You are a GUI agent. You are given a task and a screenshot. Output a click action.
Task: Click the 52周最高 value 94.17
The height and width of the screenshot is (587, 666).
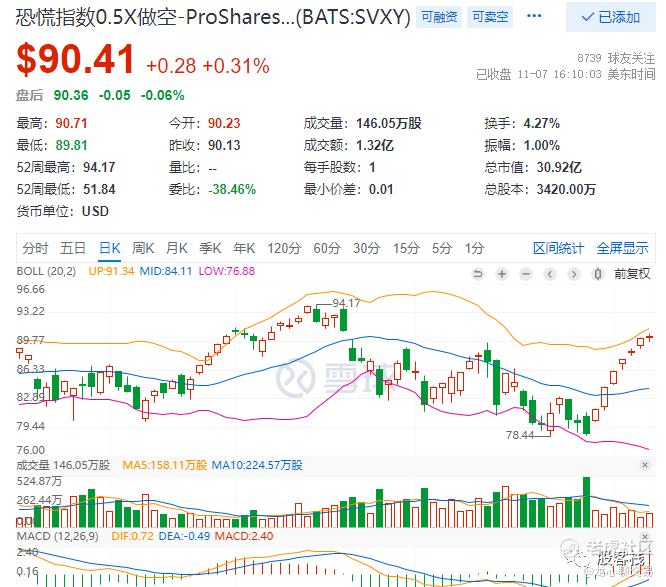[x=99, y=167]
